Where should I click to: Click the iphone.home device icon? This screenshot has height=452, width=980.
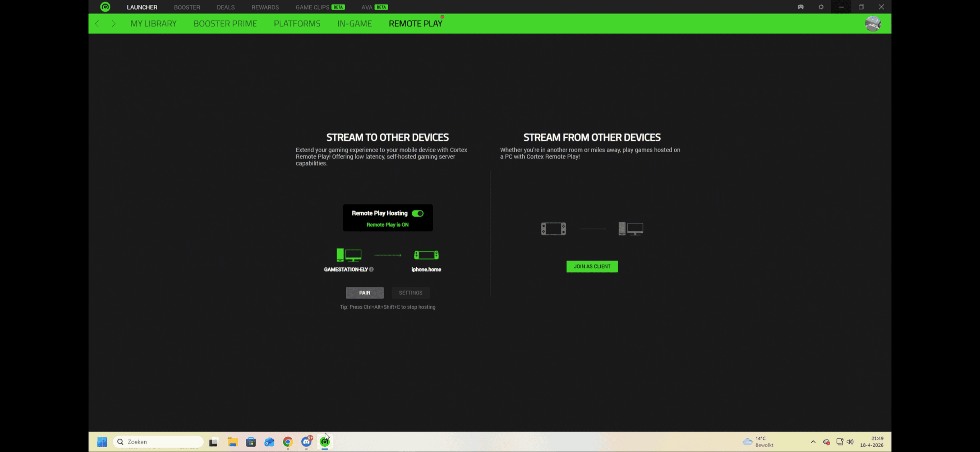click(426, 255)
